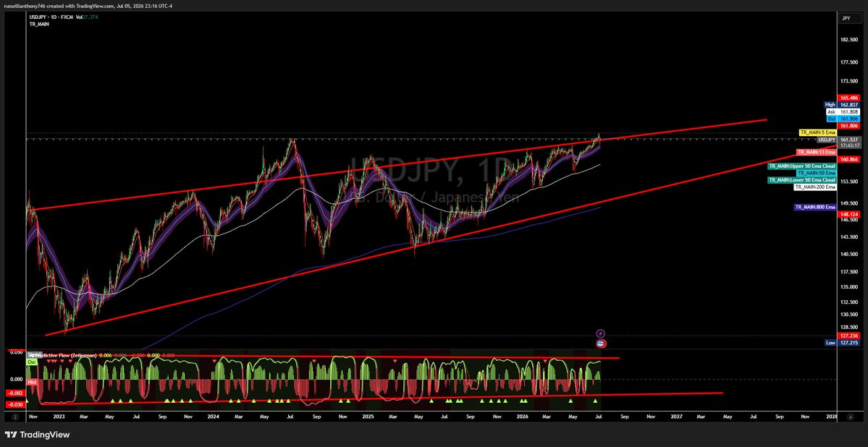868x447 pixels.
Task: Click the High 162.837 price label
Action: tap(841, 105)
